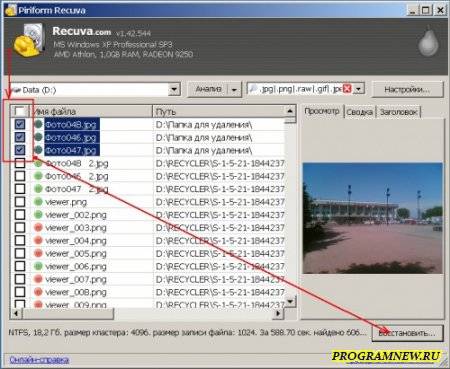Click the Piriform Recuva title bar icon
The width and height of the screenshot is (450, 369).
pos(11,10)
